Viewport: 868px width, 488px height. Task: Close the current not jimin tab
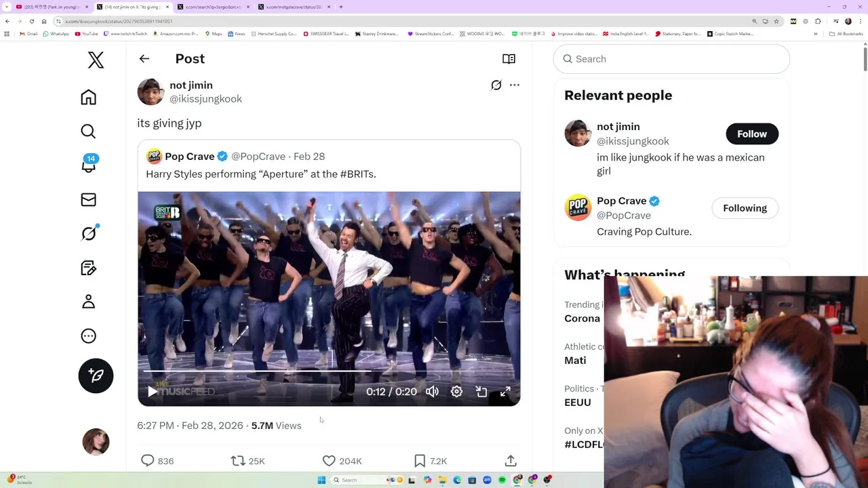pos(167,7)
